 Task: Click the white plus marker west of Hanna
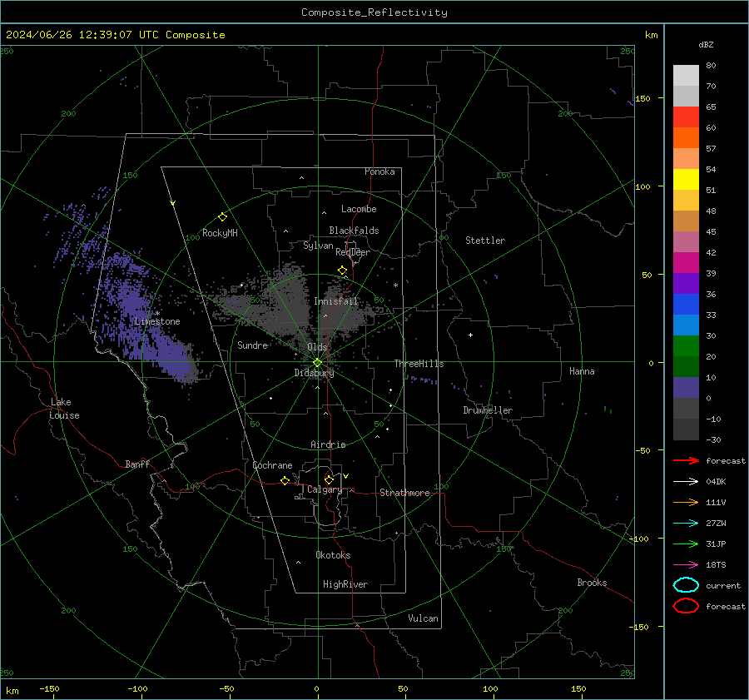(470, 335)
